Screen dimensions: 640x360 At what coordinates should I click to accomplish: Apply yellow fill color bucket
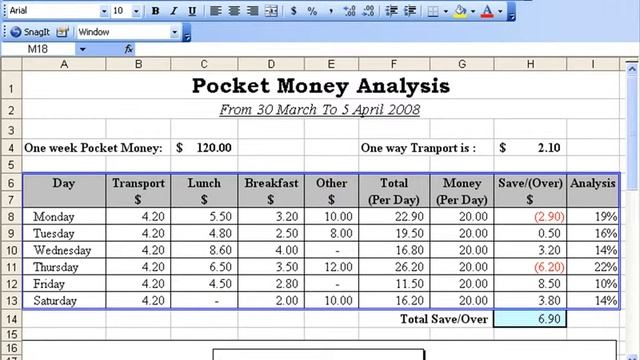[460, 11]
